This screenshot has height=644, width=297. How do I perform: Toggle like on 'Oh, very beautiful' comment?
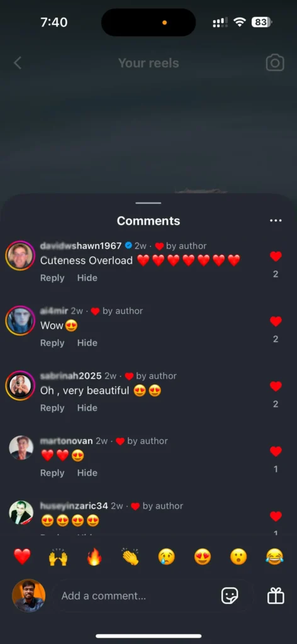[x=276, y=386]
